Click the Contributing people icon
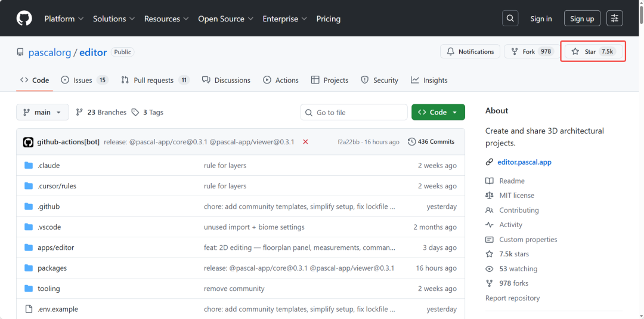The height and width of the screenshot is (319, 644). point(489,210)
